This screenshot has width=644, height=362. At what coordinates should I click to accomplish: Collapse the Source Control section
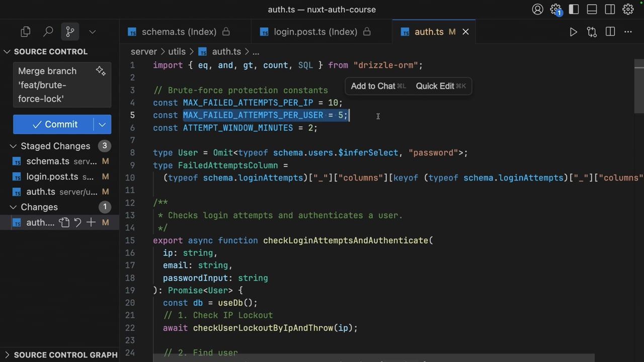tap(7, 51)
